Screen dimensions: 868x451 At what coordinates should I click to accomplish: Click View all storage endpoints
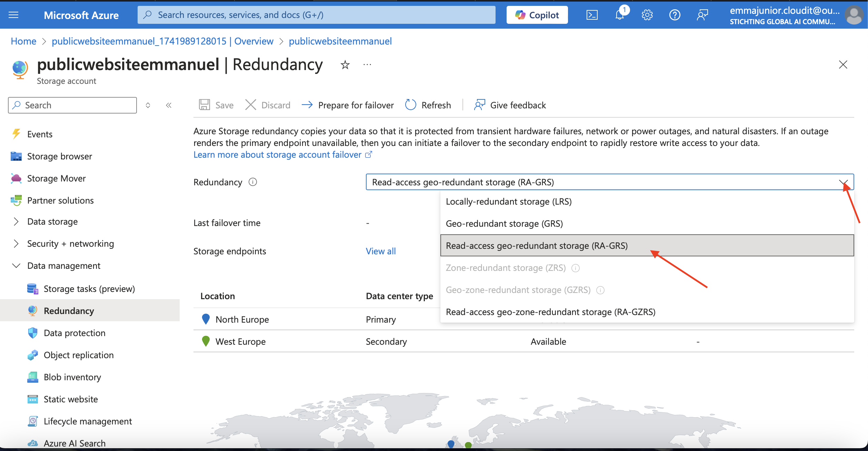click(381, 251)
